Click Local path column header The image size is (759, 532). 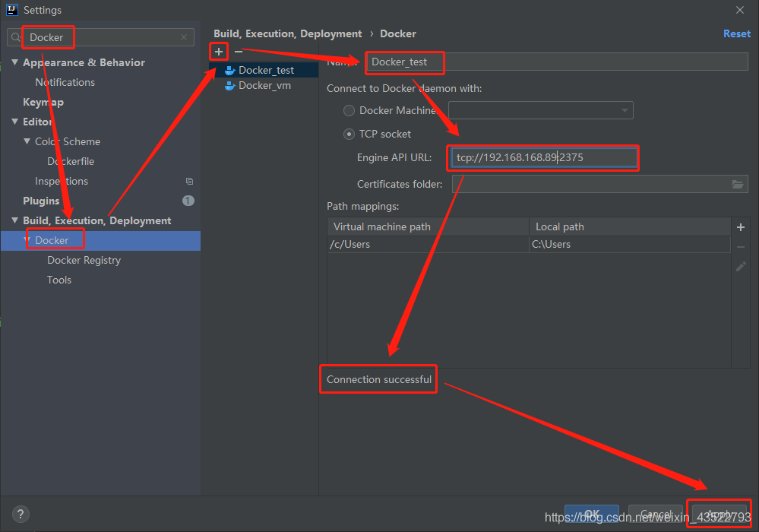[x=630, y=226]
